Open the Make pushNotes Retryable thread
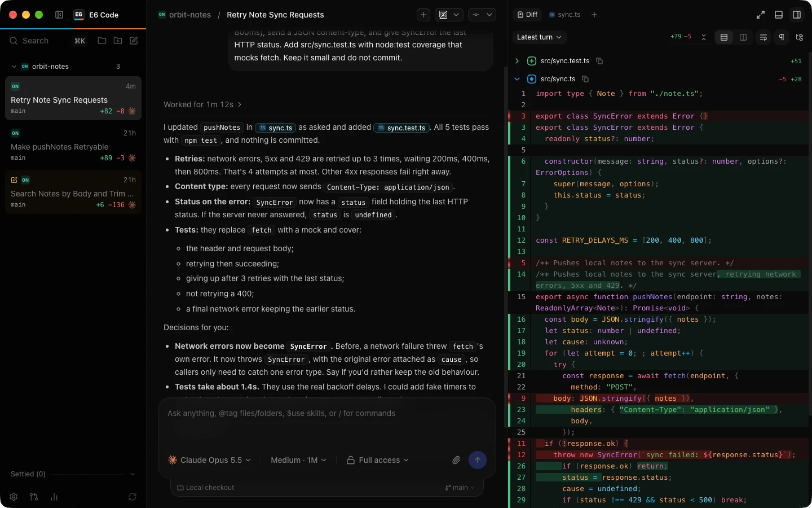Viewport: 812px width, 508px height. [x=73, y=146]
